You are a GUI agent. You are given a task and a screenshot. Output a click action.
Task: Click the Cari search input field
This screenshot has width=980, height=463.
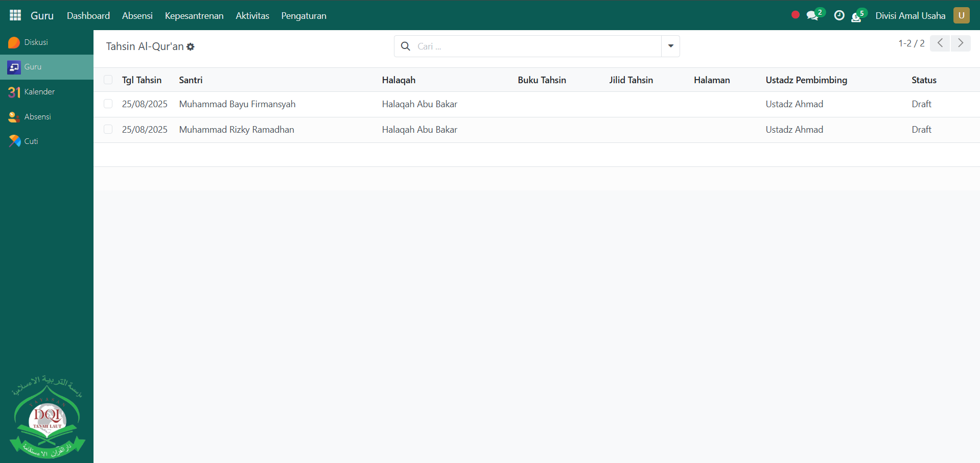click(x=536, y=46)
